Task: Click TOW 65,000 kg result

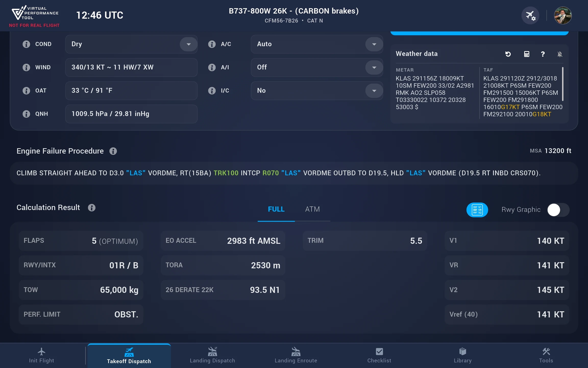Action: pyautogui.click(x=81, y=290)
